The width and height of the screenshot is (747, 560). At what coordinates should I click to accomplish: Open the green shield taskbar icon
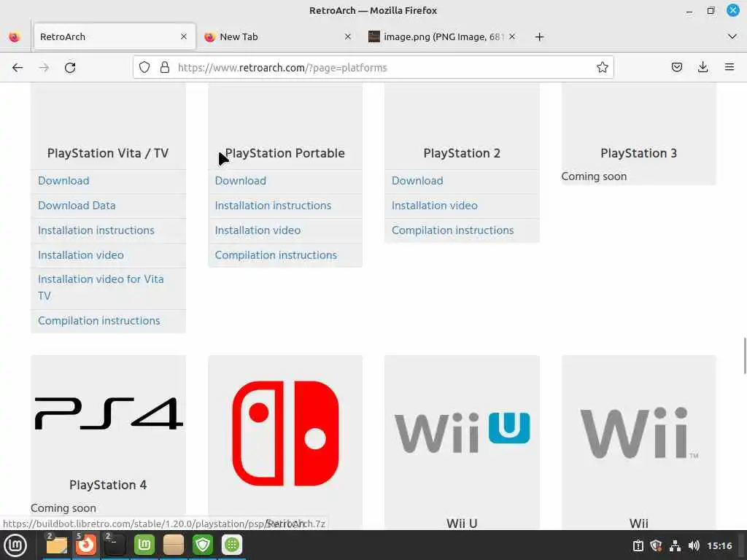click(203, 545)
